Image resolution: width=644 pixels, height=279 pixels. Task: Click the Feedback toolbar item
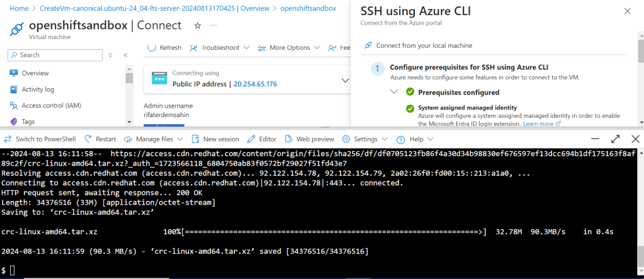click(339, 48)
